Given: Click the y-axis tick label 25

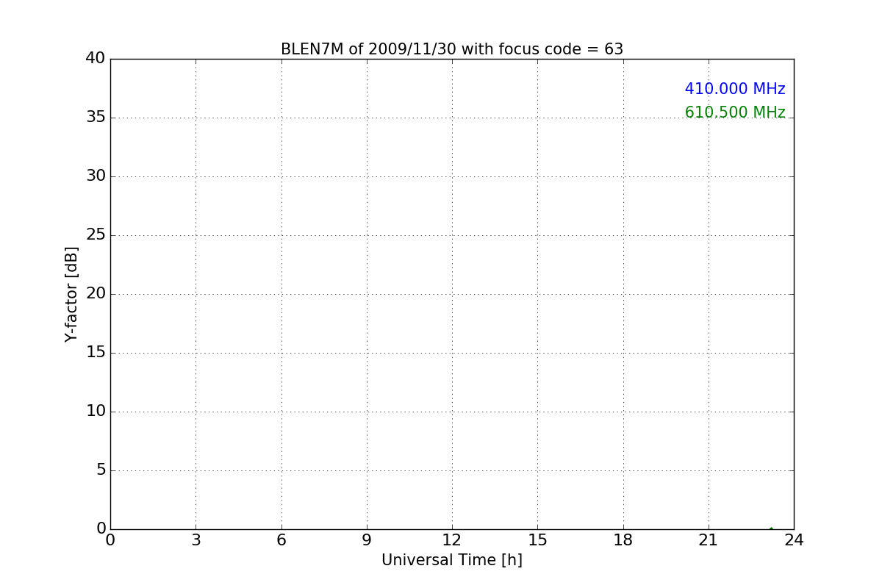Looking at the screenshot, I should (96, 234).
